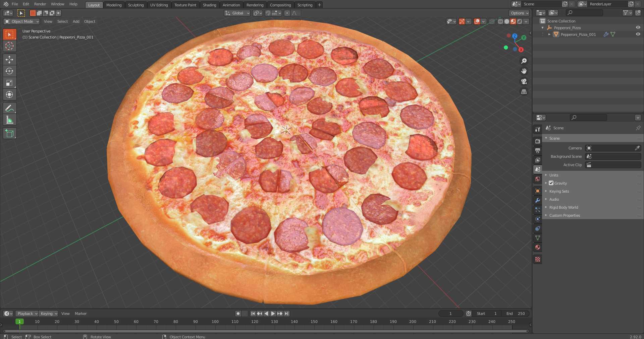Select the Add Cube tool

coord(9,133)
